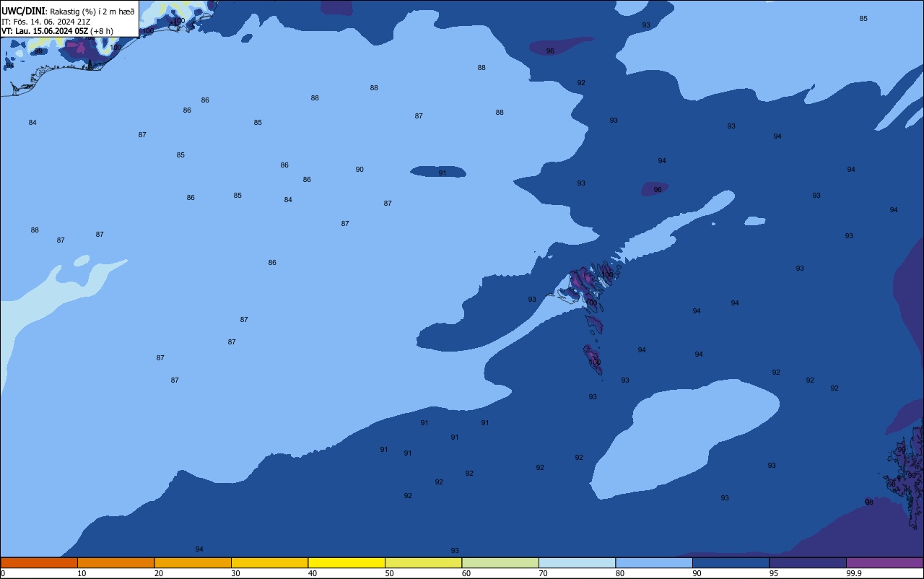Click the '90' humidity value on the map

(x=359, y=169)
